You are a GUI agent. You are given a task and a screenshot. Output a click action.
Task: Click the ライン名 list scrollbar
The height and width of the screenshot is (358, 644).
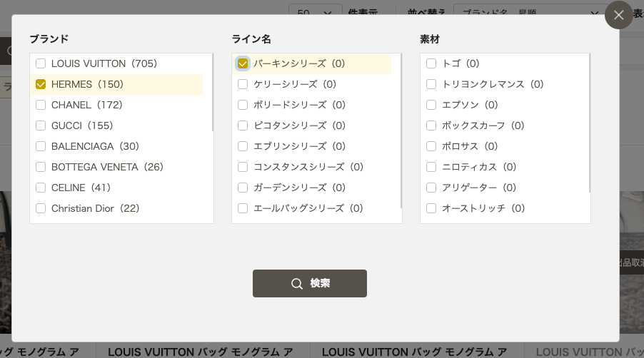tap(401, 131)
